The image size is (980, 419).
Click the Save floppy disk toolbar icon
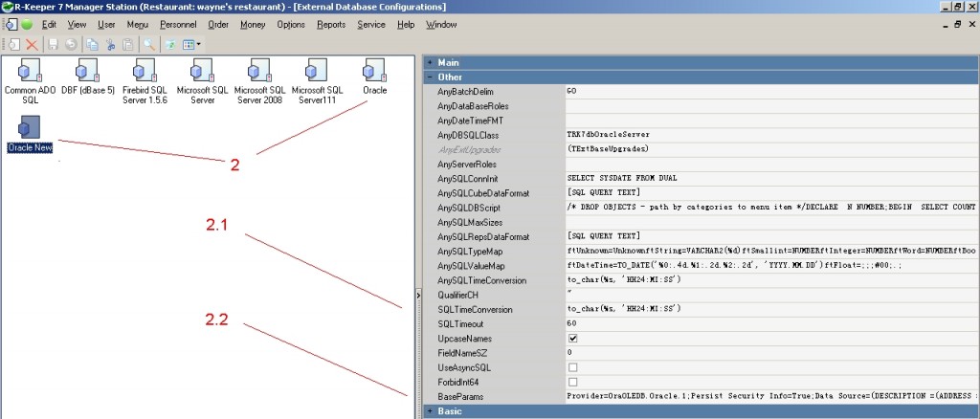pos(54,44)
